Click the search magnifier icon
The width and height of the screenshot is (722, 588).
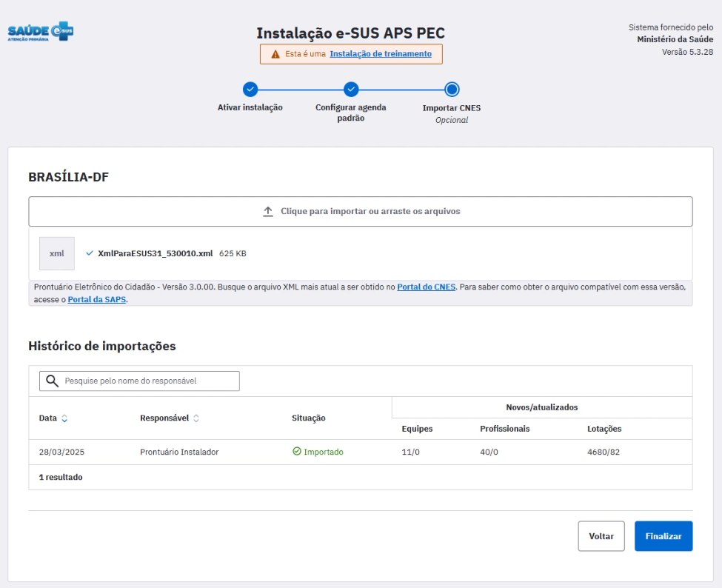point(52,381)
